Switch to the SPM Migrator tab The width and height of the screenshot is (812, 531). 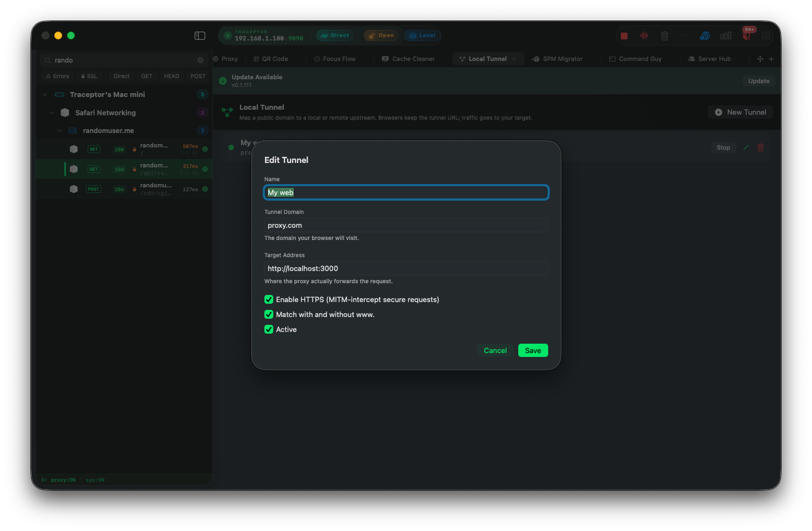point(557,59)
